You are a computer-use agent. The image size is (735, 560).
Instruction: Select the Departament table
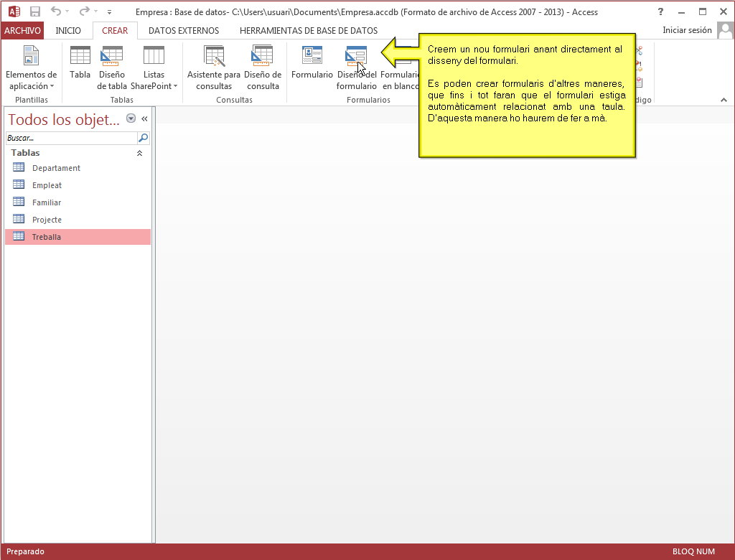click(x=78, y=168)
